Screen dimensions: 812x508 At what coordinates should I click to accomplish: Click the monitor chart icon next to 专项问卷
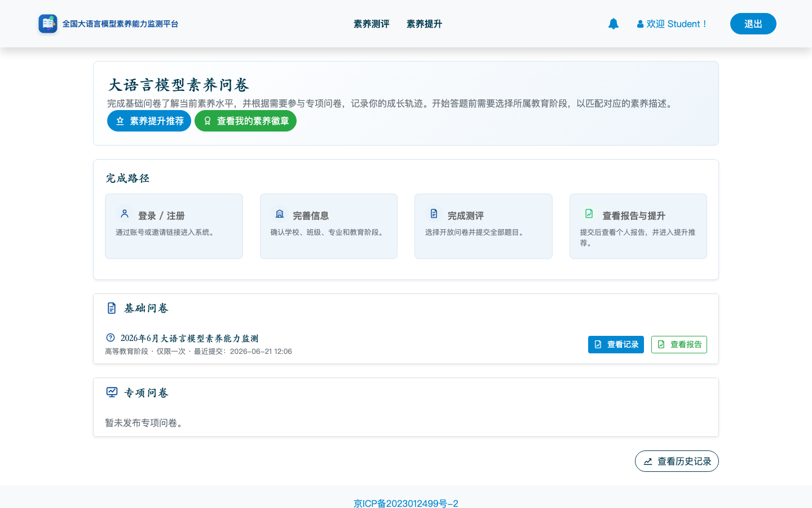tap(112, 392)
